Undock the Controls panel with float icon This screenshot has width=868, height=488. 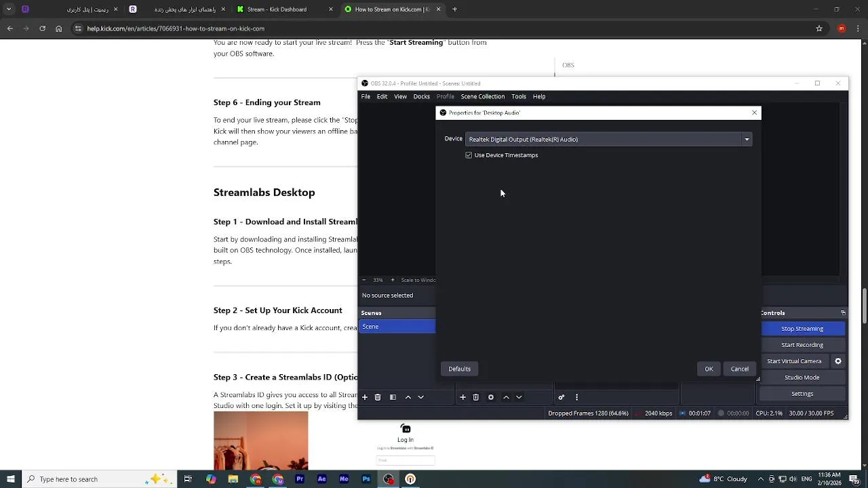(843, 313)
